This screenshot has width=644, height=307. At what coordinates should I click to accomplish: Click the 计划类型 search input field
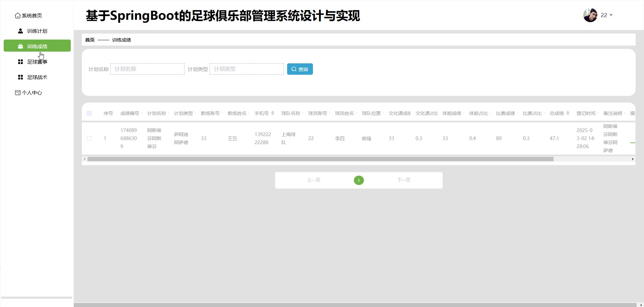coord(247,69)
